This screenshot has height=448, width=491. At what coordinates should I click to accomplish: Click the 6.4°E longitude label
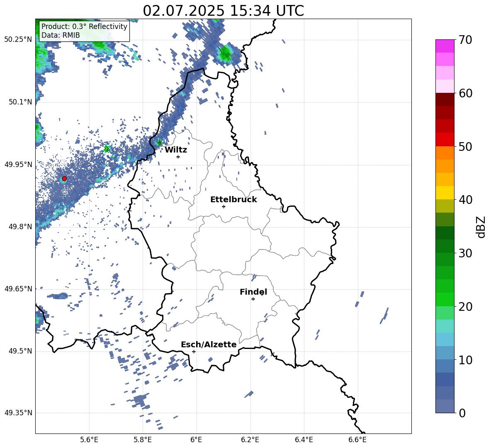[304, 440]
